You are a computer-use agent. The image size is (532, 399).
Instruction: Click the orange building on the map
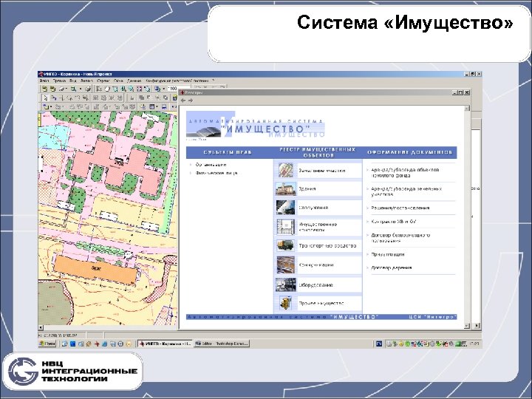(x=95, y=269)
